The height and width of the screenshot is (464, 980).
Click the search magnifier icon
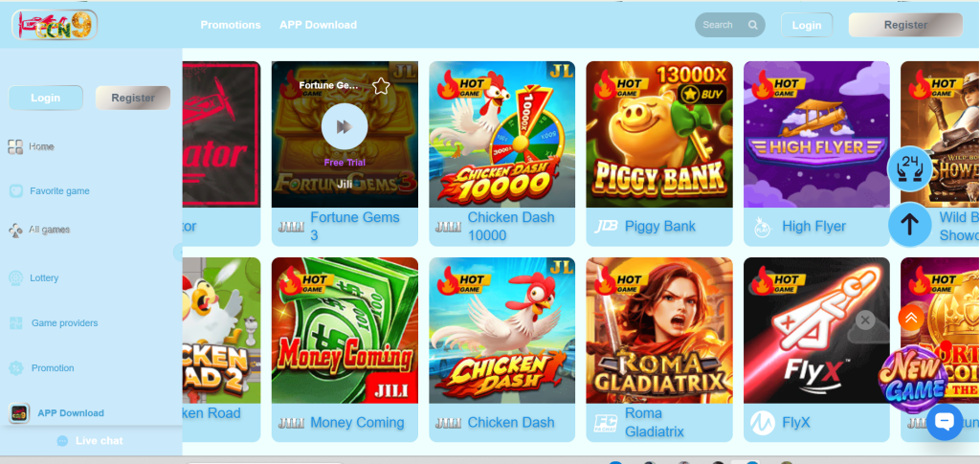pos(753,25)
